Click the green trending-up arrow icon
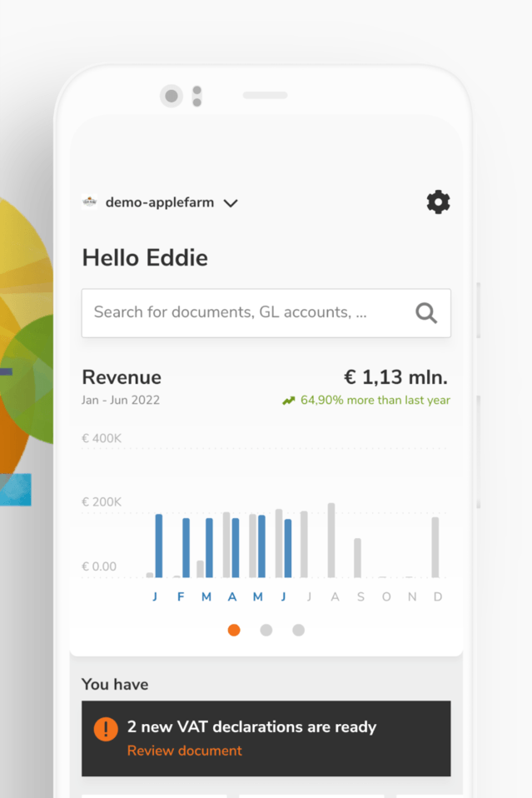The width and height of the screenshot is (532, 798). coord(289,401)
